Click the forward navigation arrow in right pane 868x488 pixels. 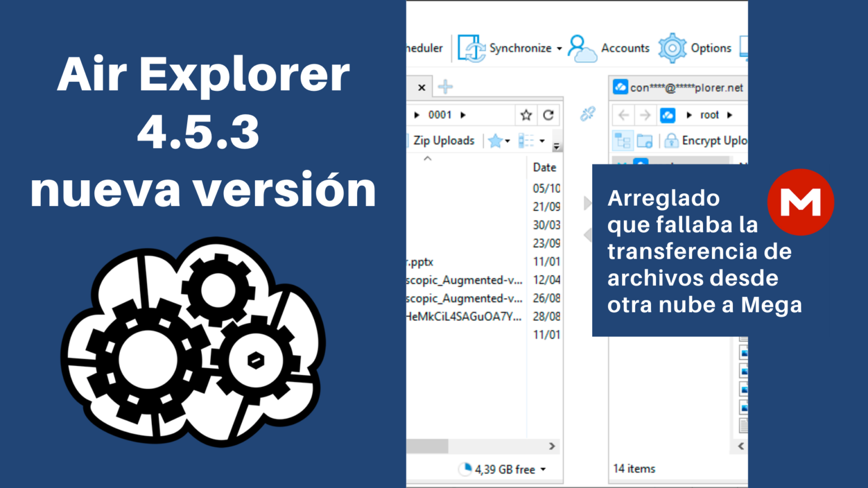click(x=645, y=115)
